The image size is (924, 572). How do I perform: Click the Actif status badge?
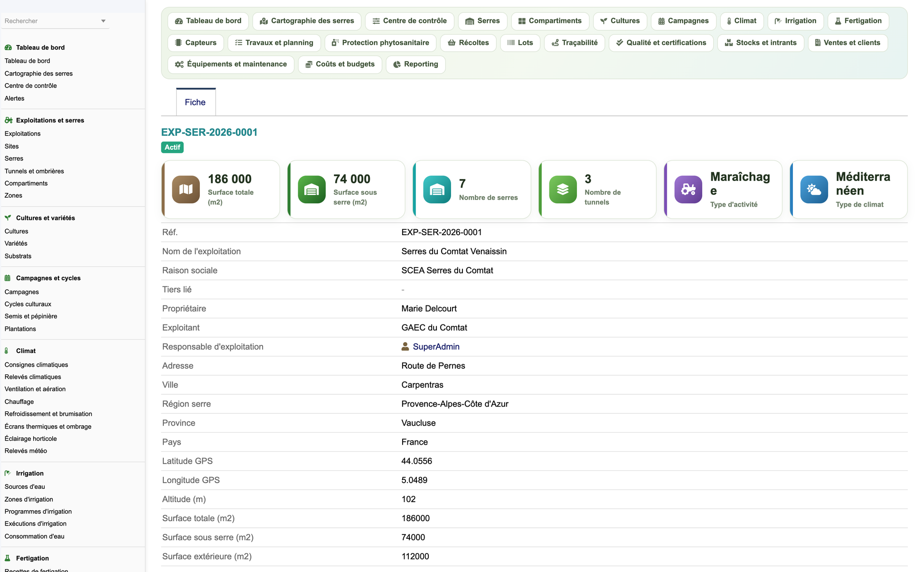172,147
